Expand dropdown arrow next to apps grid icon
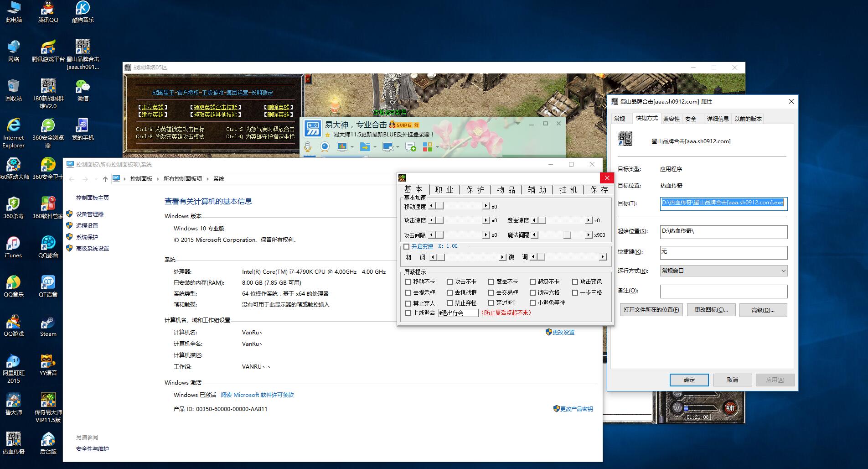This screenshot has height=469, width=868. click(437, 147)
